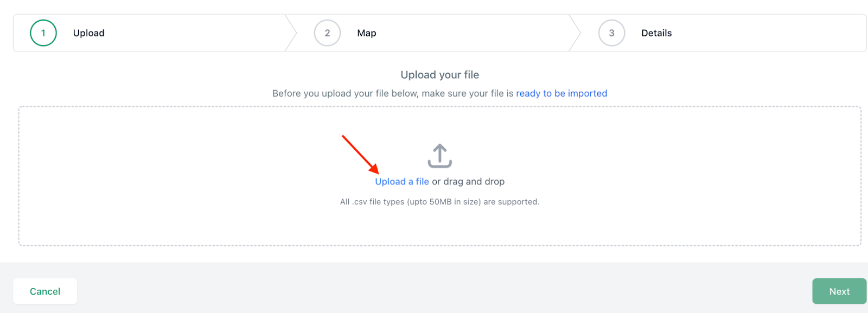Open the "ready to be imported" link
The image size is (868, 313).
(x=561, y=93)
